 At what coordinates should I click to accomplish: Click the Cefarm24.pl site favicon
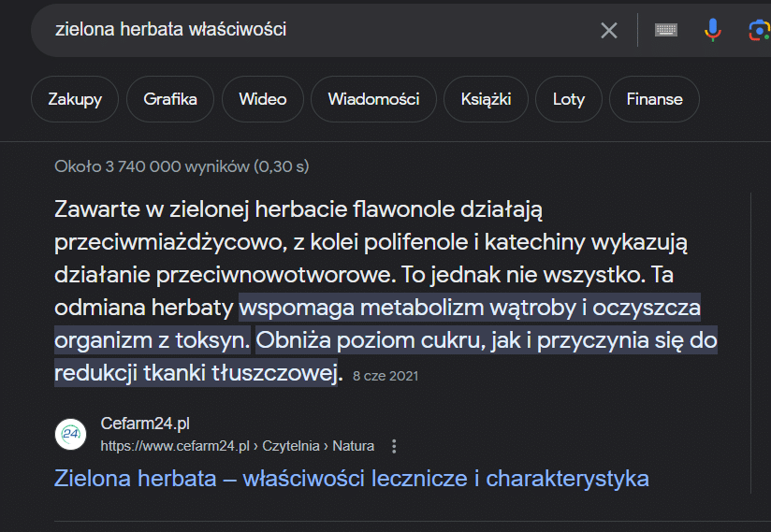(70, 434)
